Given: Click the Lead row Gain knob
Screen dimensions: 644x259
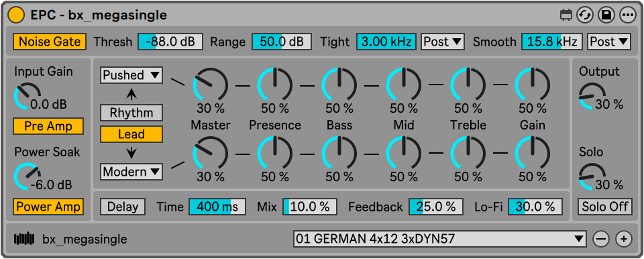Looking at the screenshot, I should point(532,153).
